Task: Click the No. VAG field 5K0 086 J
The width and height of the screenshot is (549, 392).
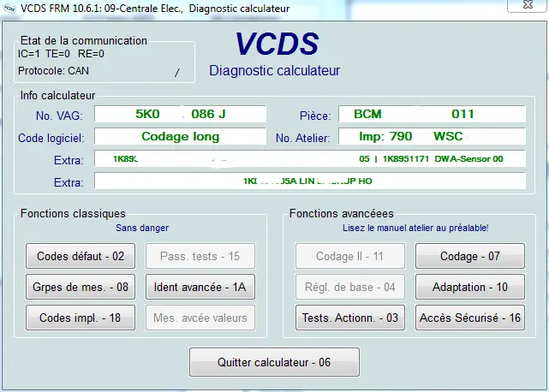Action: pyautogui.click(x=181, y=114)
